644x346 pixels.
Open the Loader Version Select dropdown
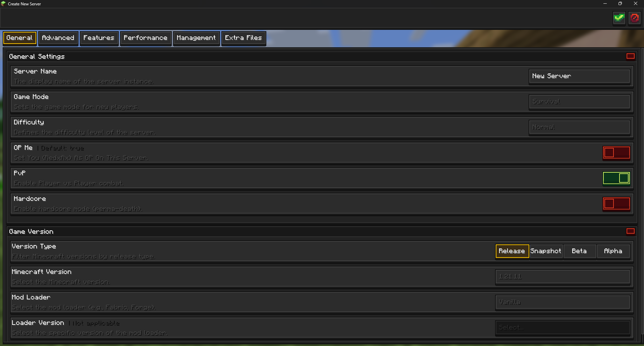[562, 328]
